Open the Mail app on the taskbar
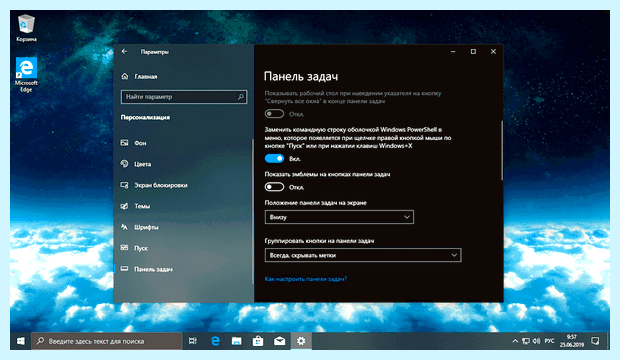The height and width of the screenshot is (360, 620). coord(280,341)
